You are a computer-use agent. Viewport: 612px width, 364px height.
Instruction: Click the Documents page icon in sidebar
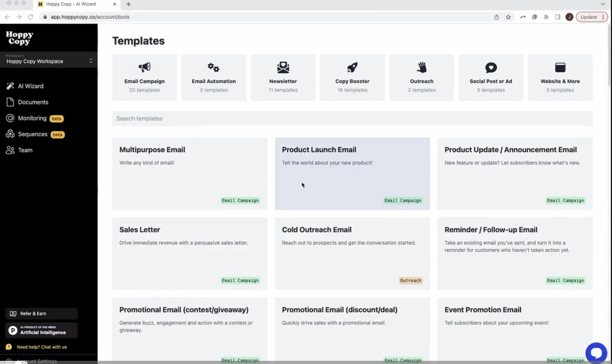point(10,102)
